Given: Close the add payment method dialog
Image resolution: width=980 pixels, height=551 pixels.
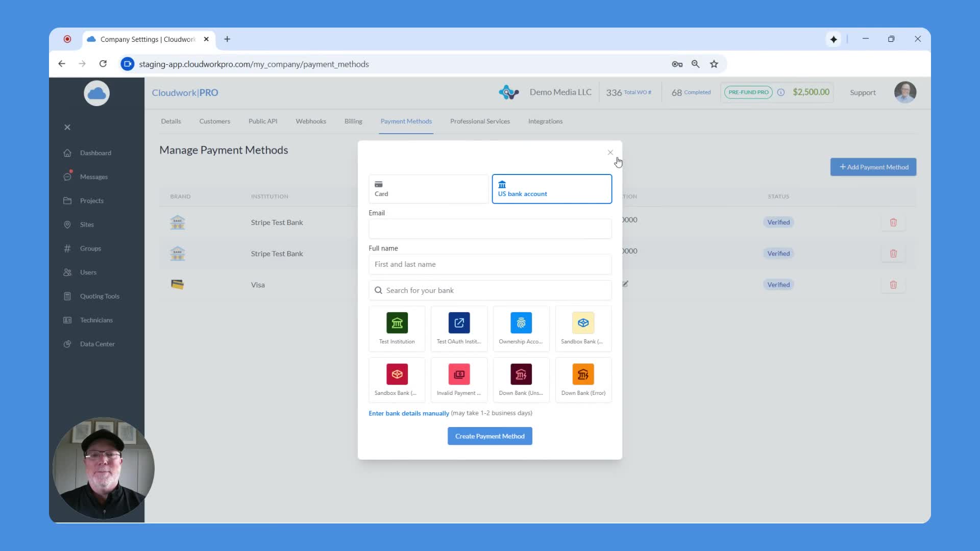Looking at the screenshot, I should click(610, 153).
